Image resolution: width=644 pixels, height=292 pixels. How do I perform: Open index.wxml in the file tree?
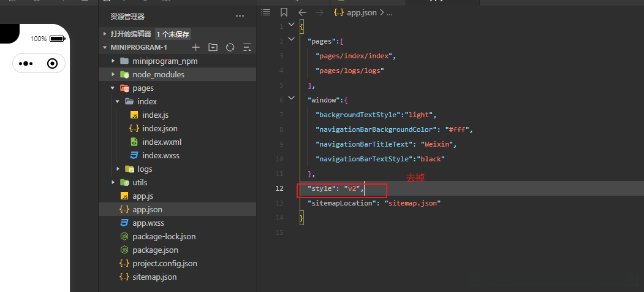pos(162,142)
